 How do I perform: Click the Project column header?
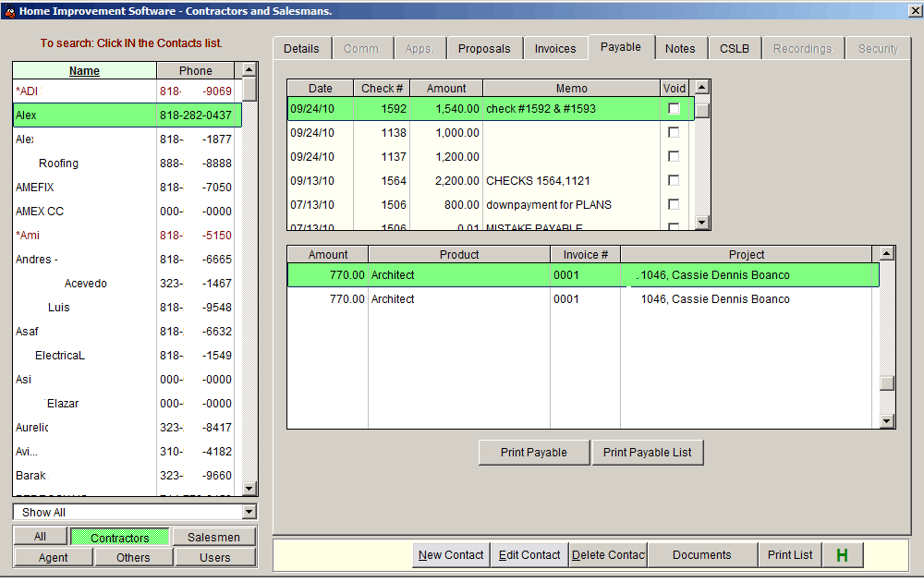747,254
